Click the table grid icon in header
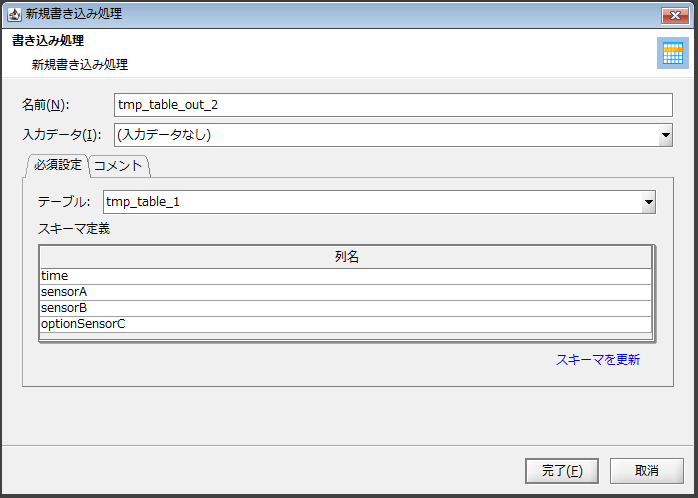The image size is (698, 498). pyautogui.click(x=672, y=54)
